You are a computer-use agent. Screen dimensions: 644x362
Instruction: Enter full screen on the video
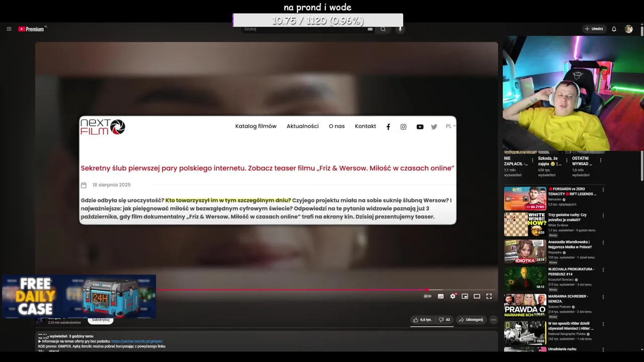(489, 296)
